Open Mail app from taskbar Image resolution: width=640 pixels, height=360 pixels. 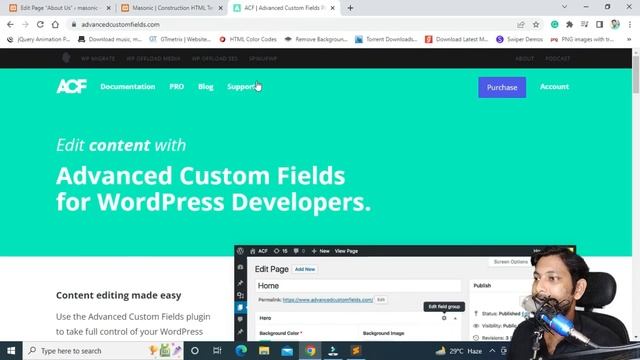tap(287, 351)
